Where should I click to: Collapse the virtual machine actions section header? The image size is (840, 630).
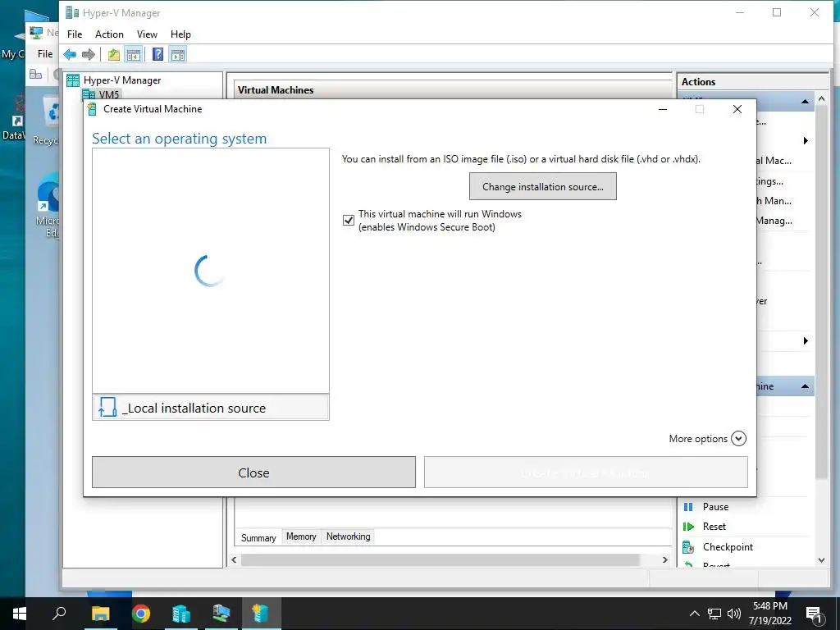[x=805, y=386]
